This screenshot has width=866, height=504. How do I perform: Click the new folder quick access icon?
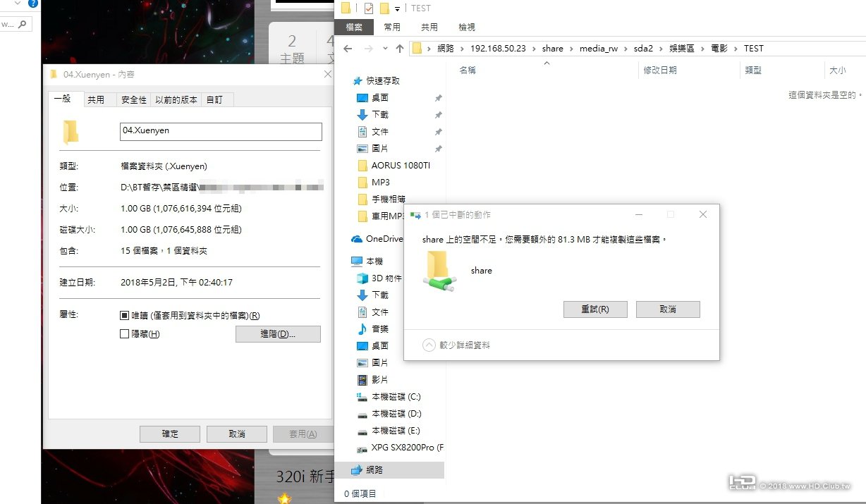[384, 8]
